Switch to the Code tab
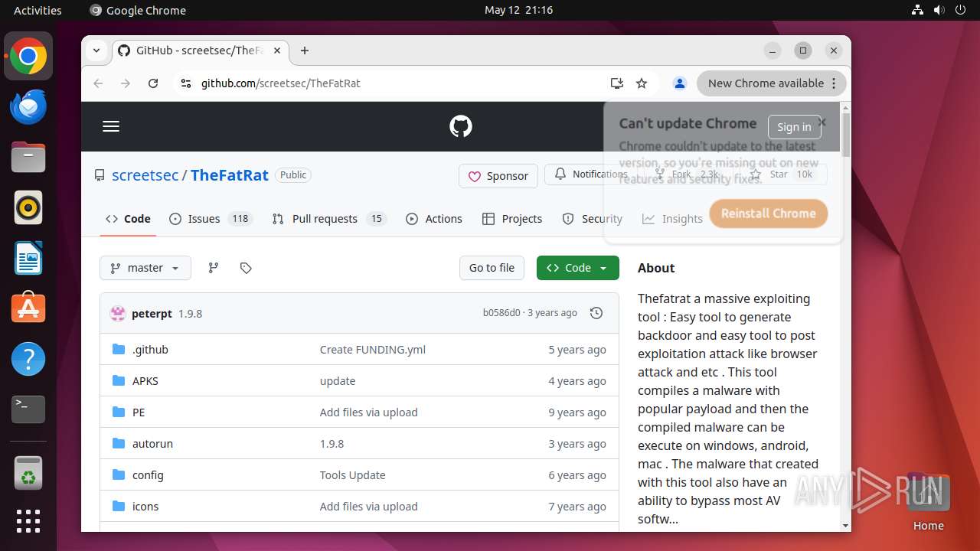Image resolution: width=980 pixels, height=551 pixels. (128, 219)
